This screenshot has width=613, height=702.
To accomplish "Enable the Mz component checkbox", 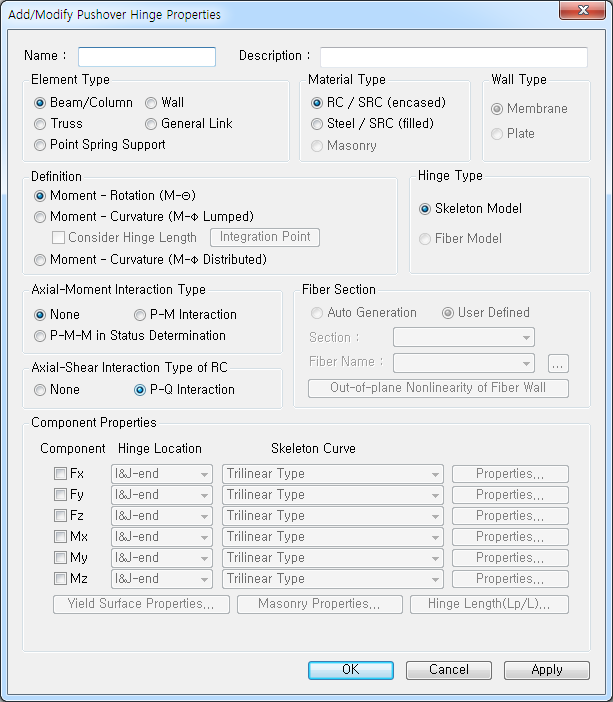I will (x=60, y=579).
